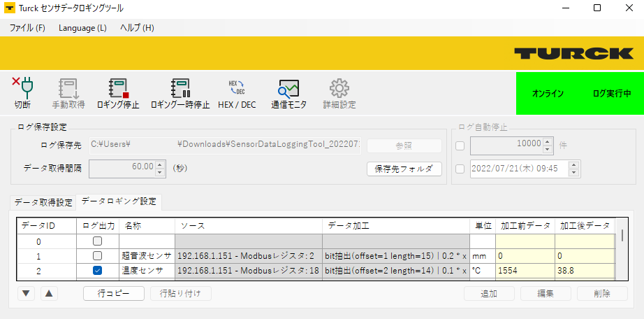Enable log output for 超音波センサ row
The width and height of the screenshot is (644, 319).
pyautogui.click(x=97, y=256)
